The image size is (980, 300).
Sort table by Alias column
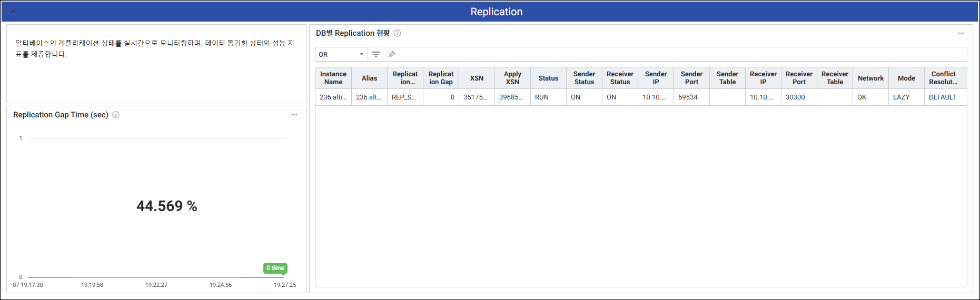point(369,78)
